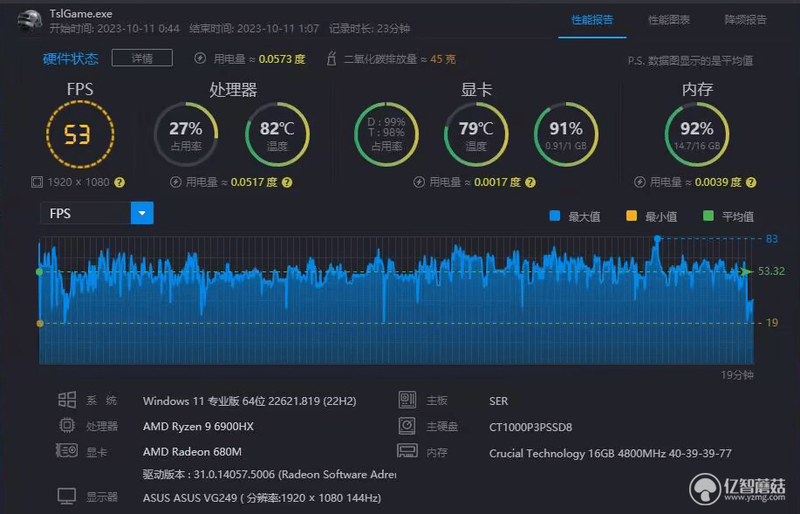The height and width of the screenshot is (514, 800).
Task: Switch to the 性能报告 tab
Action: click(x=592, y=20)
